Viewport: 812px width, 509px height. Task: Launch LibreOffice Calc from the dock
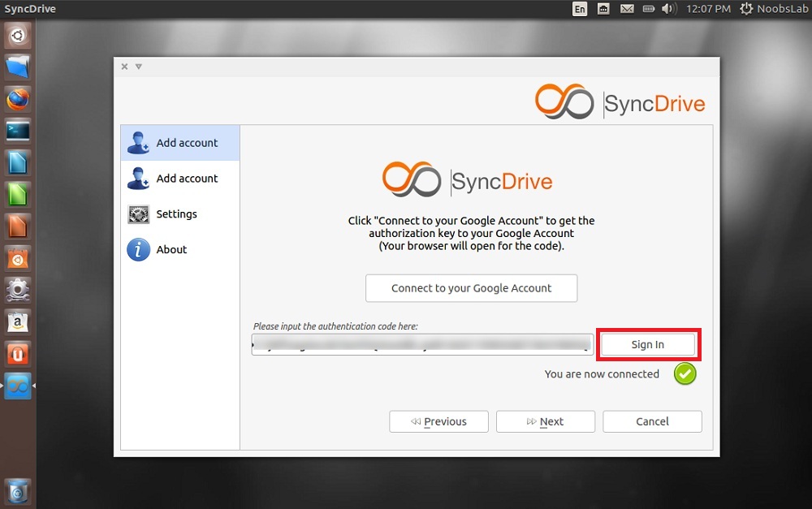click(x=18, y=195)
